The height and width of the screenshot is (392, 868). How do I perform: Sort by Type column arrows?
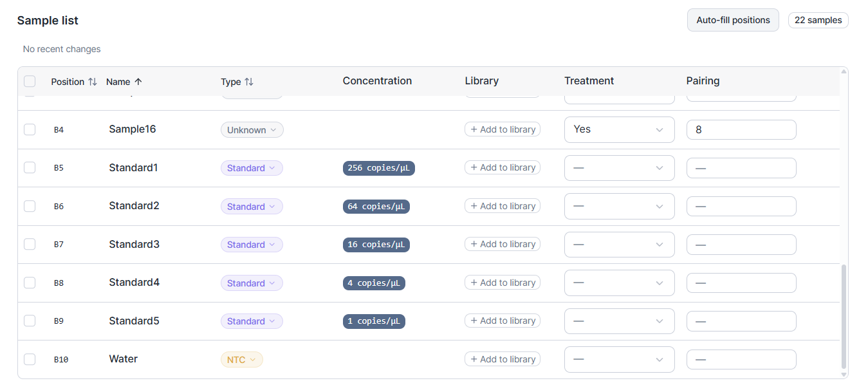pyautogui.click(x=249, y=82)
